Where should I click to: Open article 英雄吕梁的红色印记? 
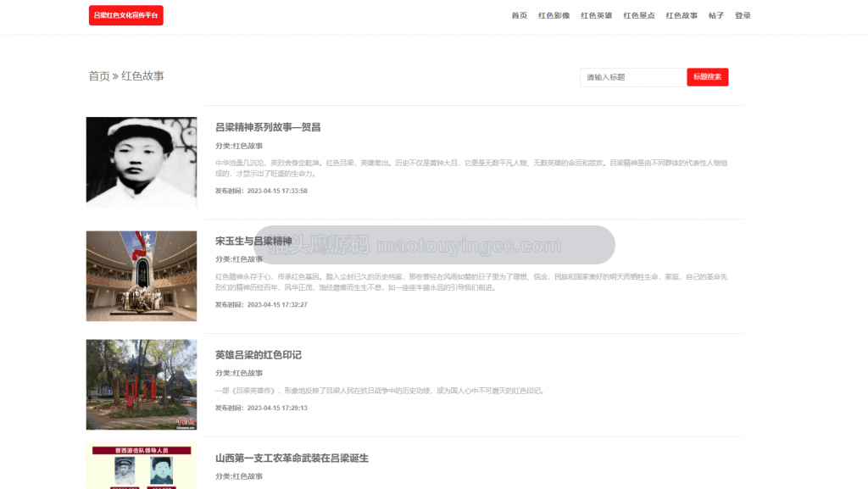click(x=258, y=355)
